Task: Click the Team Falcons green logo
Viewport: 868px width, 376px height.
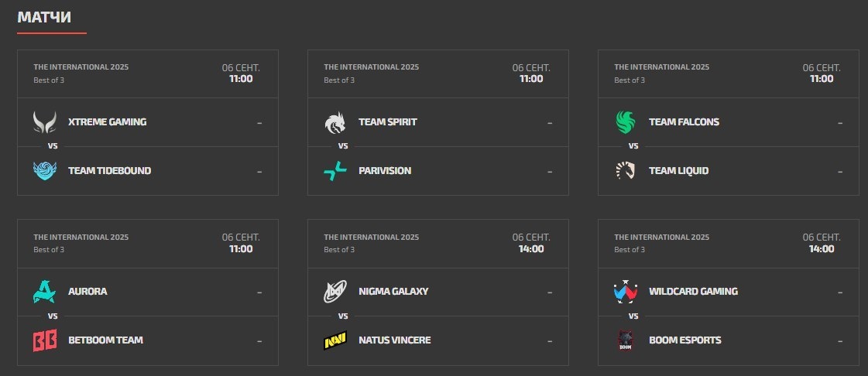Action: click(625, 122)
